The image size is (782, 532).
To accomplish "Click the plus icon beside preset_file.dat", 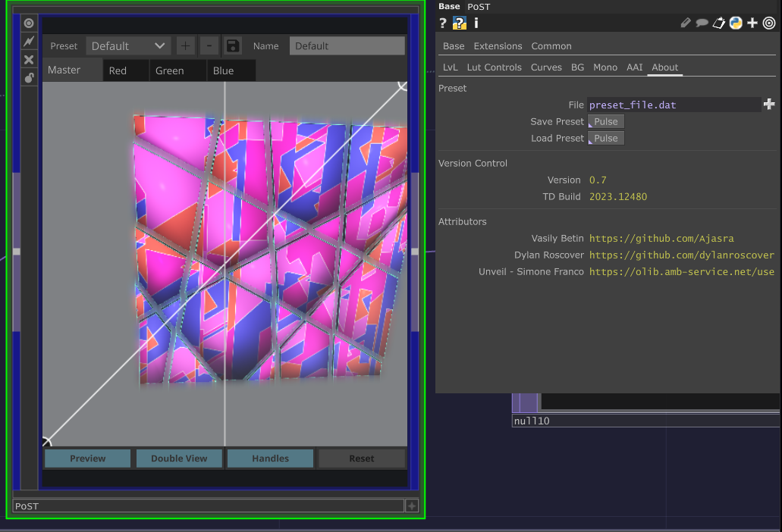I will coord(769,104).
